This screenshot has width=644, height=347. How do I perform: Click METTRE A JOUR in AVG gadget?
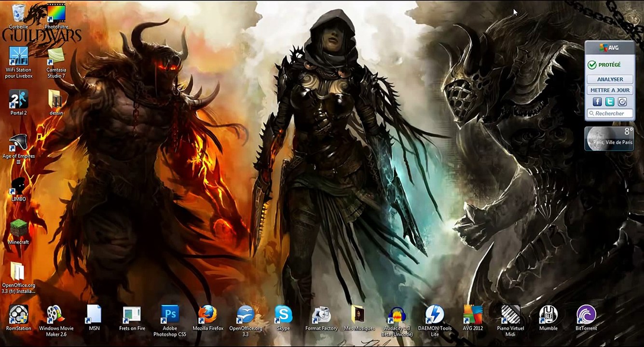(x=610, y=90)
